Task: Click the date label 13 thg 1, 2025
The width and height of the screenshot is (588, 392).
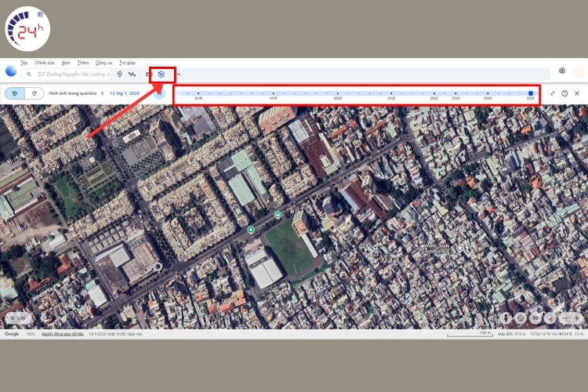Action: point(125,93)
